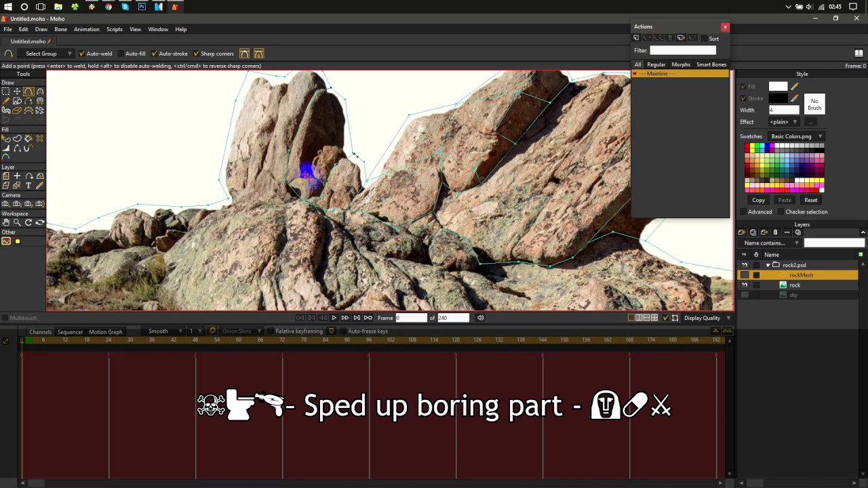Toggle Relative keyframing checkbox

pyautogui.click(x=270, y=331)
